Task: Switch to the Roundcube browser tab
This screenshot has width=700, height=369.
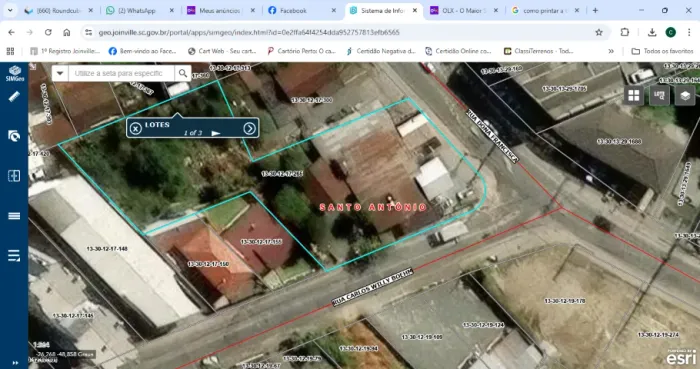Action: pos(58,10)
